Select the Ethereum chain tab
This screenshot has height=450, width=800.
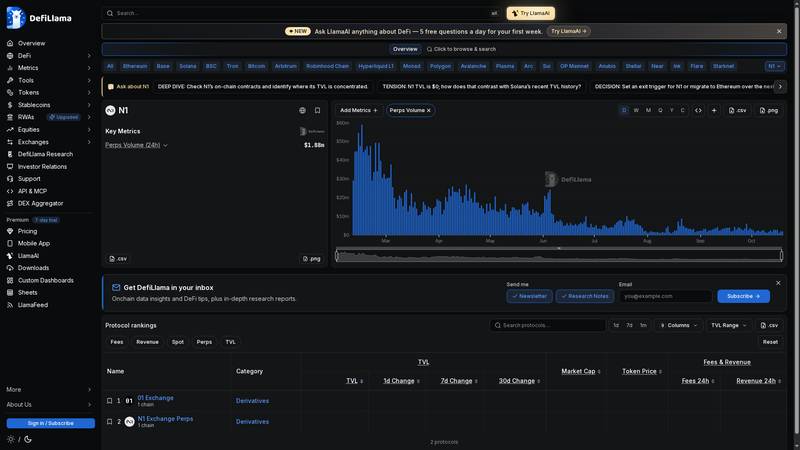pyautogui.click(x=135, y=66)
